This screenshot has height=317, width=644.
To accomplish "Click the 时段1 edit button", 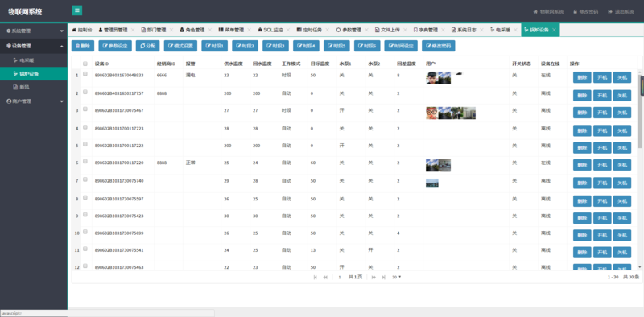I will (x=214, y=46).
